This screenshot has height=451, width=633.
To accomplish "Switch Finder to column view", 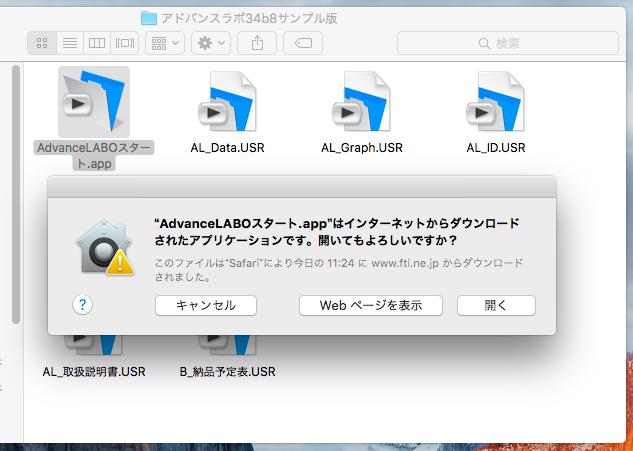I will coord(97,43).
